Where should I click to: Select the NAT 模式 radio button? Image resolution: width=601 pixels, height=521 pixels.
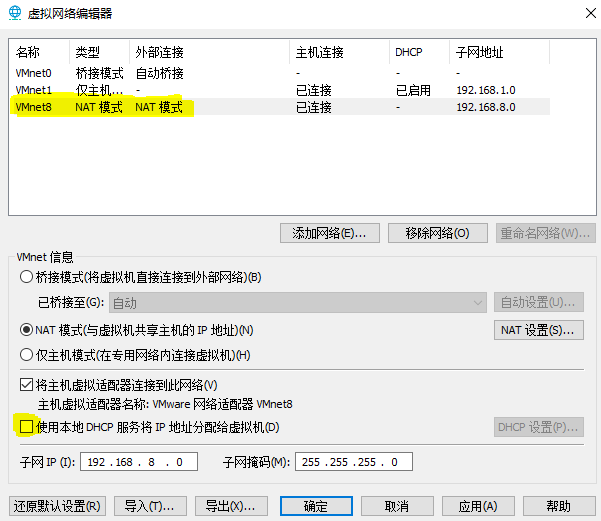26,330
